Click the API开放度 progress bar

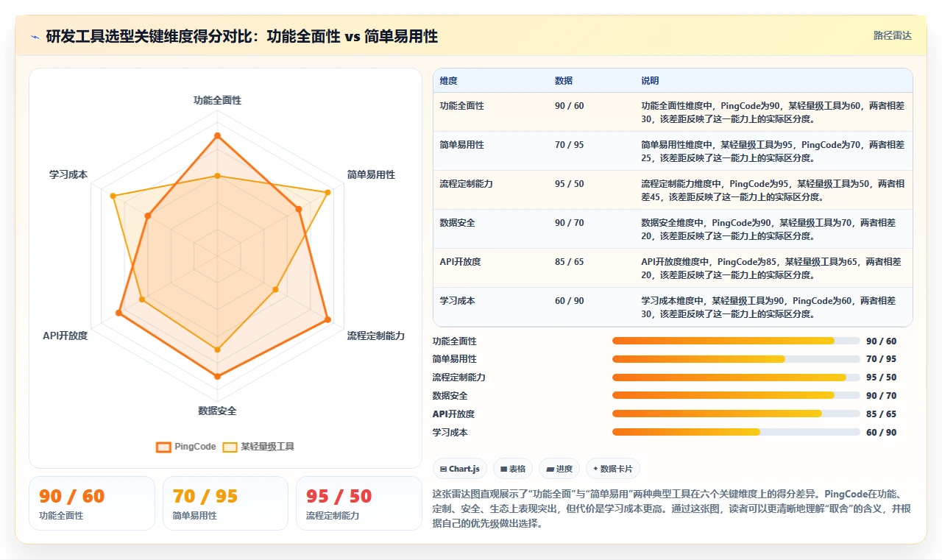coord(736,414)
